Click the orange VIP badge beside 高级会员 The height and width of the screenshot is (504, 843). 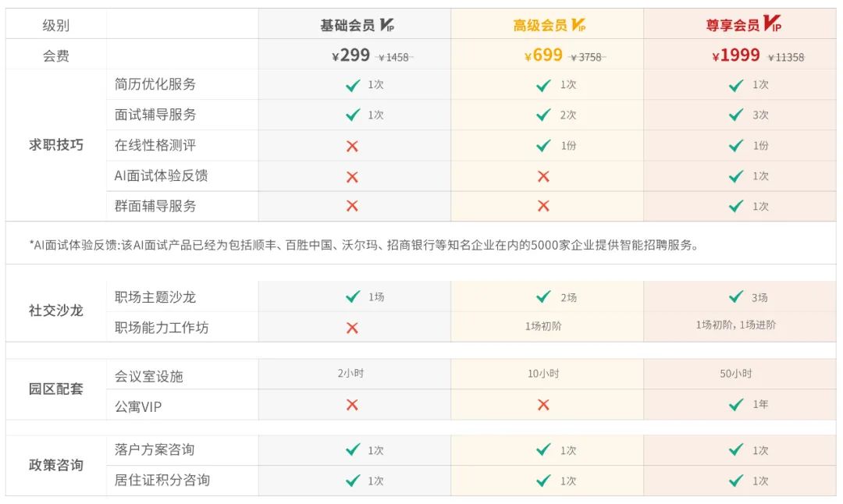pyautogui.click(x=578, y=24)
